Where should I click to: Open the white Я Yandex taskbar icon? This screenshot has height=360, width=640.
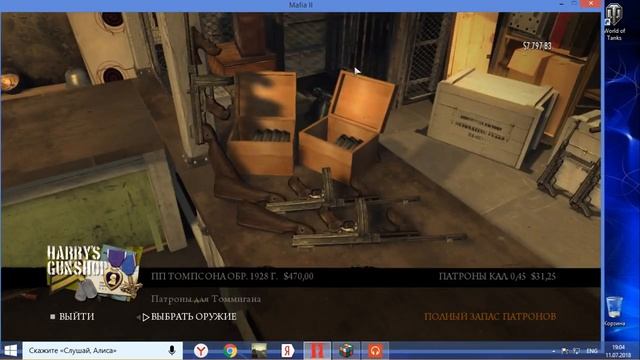pos(287,351)
